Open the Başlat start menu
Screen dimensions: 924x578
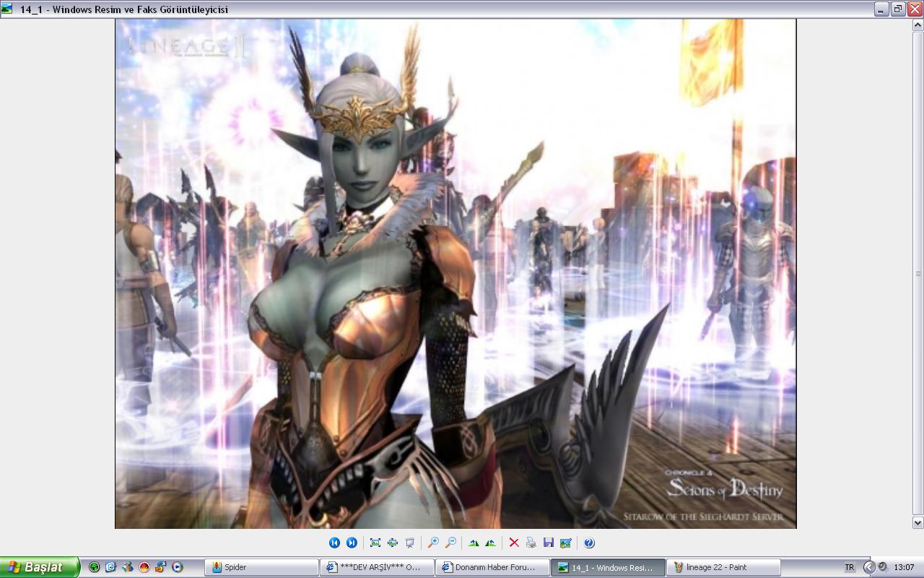[x=40, y=567]
